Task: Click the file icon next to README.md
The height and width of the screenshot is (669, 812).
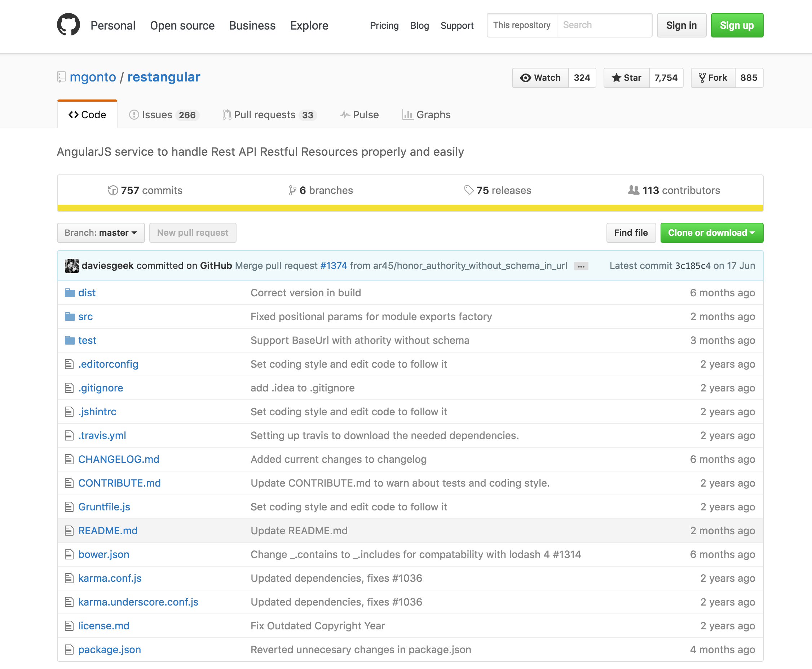Action: tap(69, 531)
